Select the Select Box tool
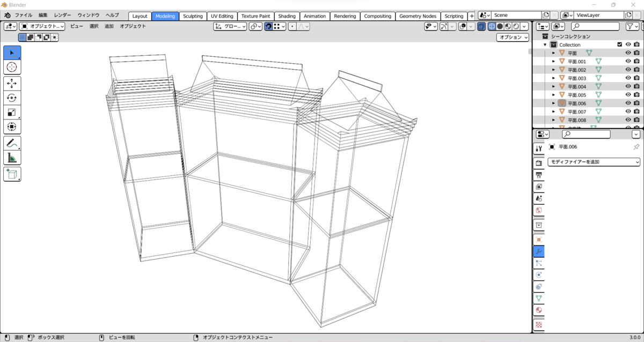Screen dimensions: 644x342 (x=12, y=53)
